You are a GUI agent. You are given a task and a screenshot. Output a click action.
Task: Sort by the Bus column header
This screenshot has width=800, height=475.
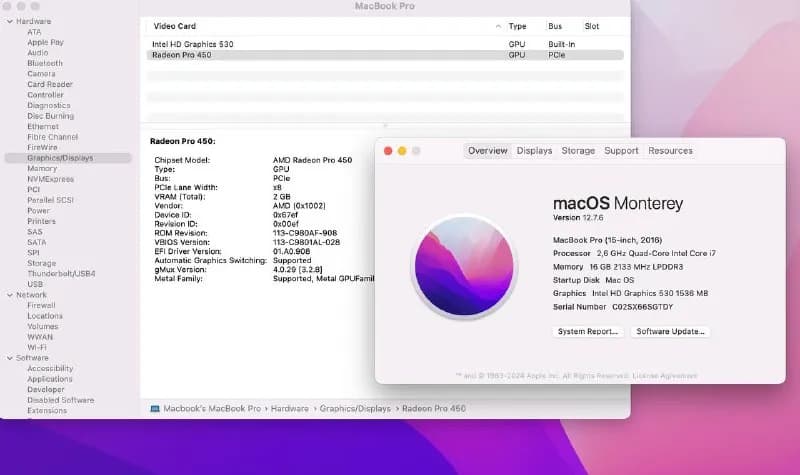point(555,26)
